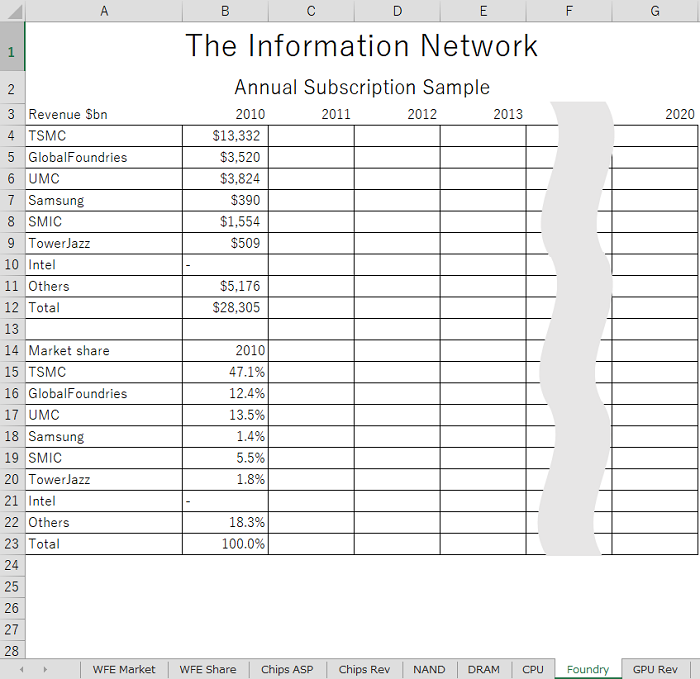
Task: Switch to the NAND sheet tab
Action: point(429,669)
